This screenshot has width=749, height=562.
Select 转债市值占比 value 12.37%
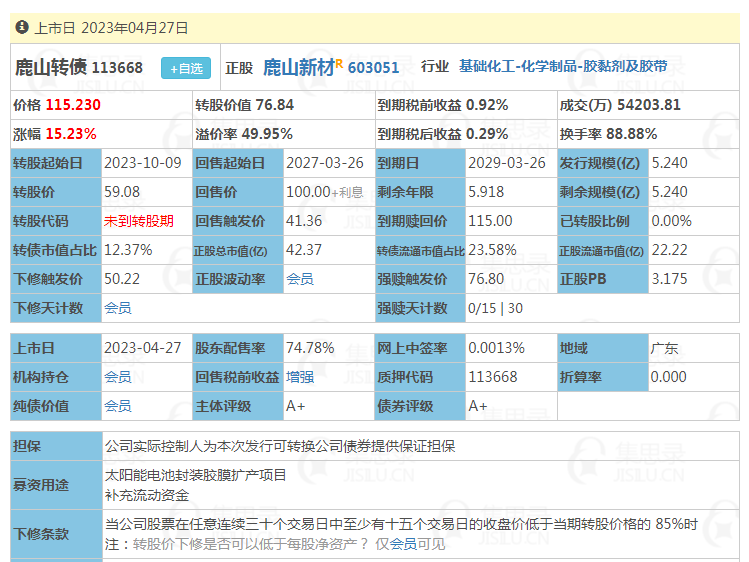pyautogui.click(x=128, y=250)
